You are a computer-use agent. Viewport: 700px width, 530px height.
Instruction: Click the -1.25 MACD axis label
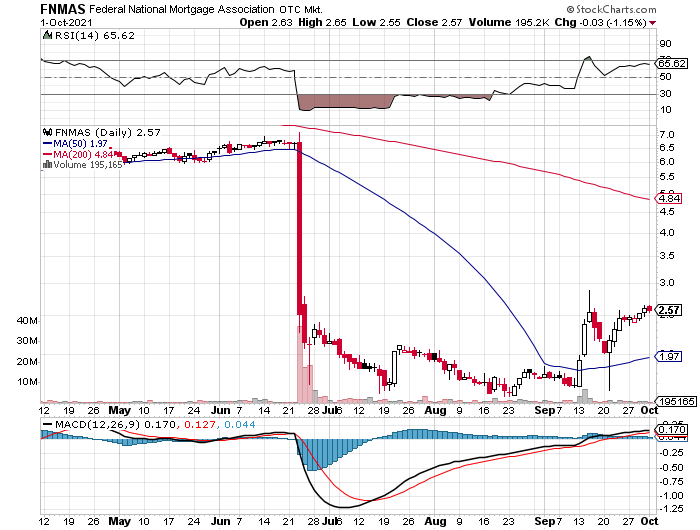click(671, 509)
